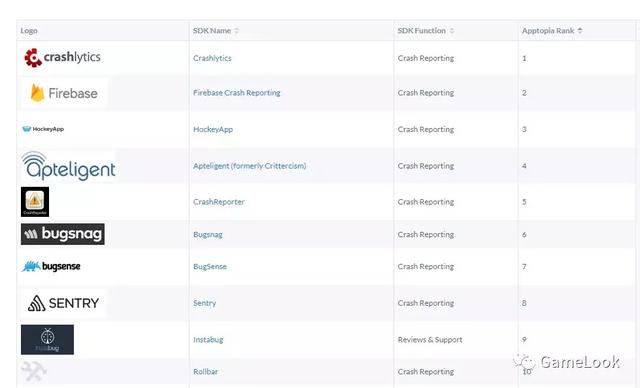Open the CrashReporter SDK link
This screenshot has width=640, height=388.
219,202
